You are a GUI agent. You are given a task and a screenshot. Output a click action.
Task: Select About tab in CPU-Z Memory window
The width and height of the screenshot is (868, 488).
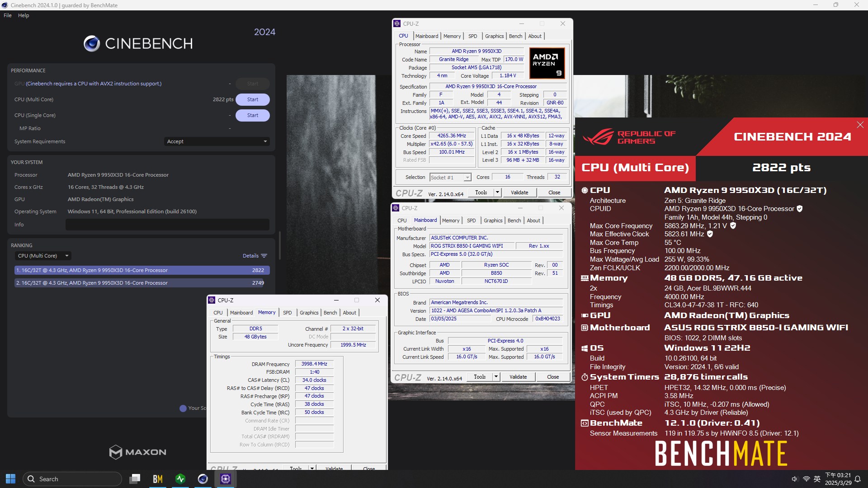pos(349,313)
